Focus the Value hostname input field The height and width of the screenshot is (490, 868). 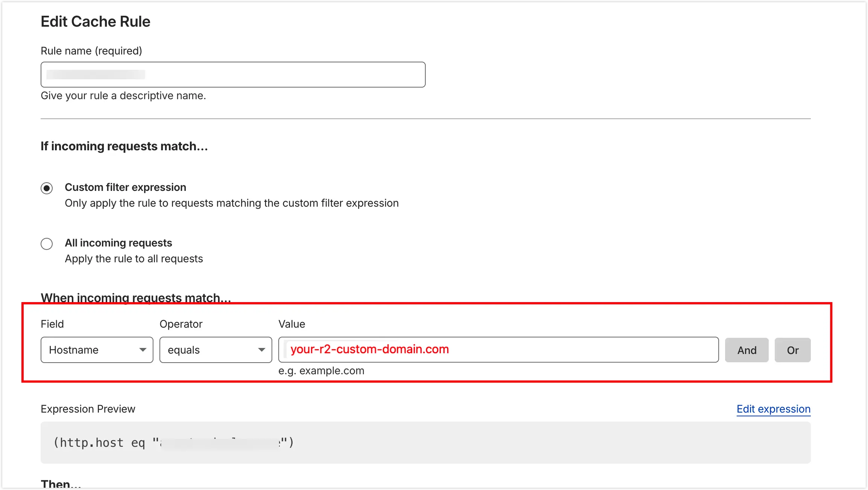click(x=498, y=349)
